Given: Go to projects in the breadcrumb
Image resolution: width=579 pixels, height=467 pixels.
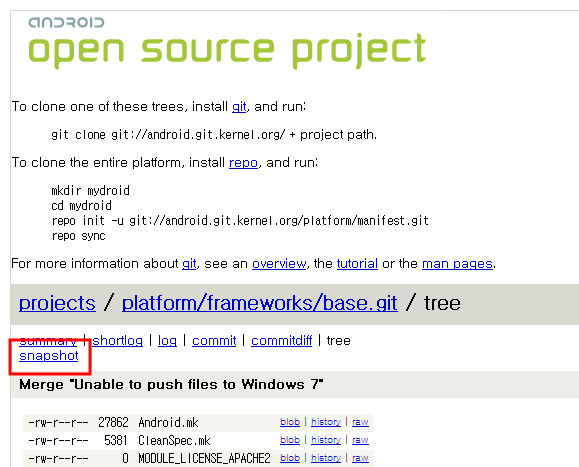Looking at the screenshot, I should click(57, 303).
